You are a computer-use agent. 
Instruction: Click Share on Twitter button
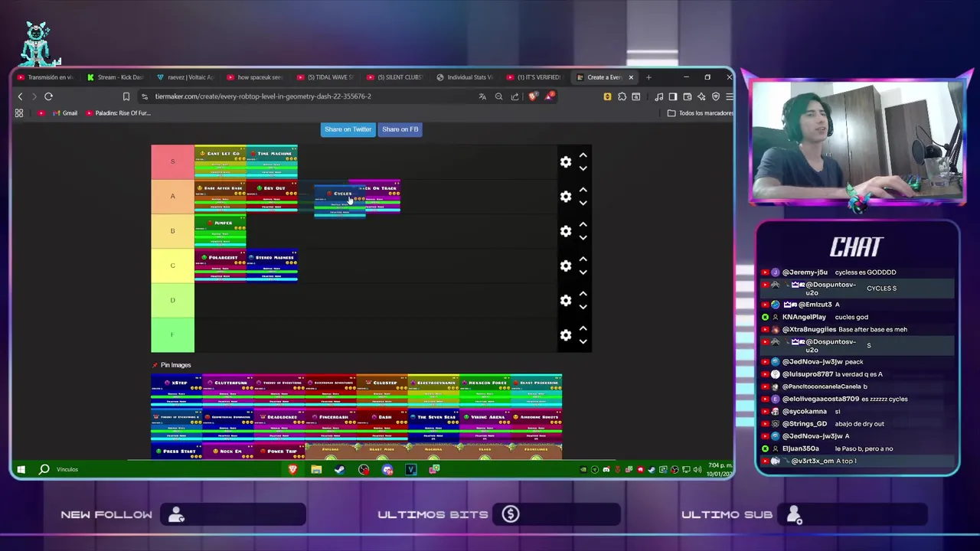point(348,129)
